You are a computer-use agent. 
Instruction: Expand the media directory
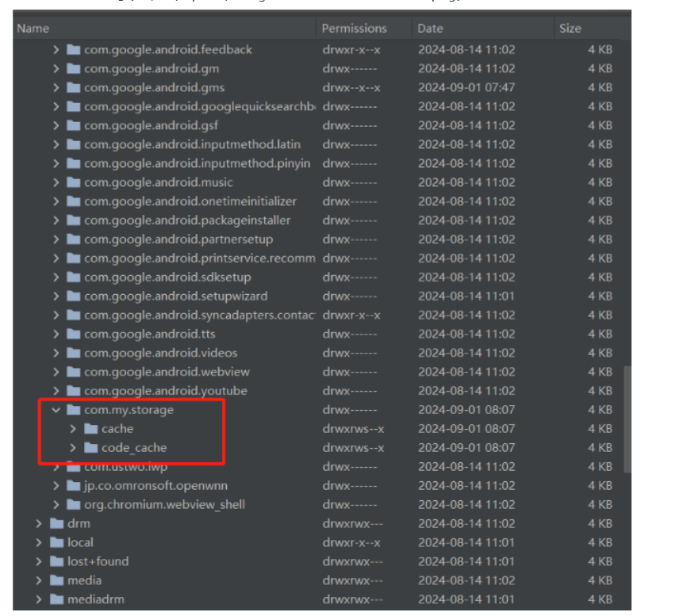(39, 580)
